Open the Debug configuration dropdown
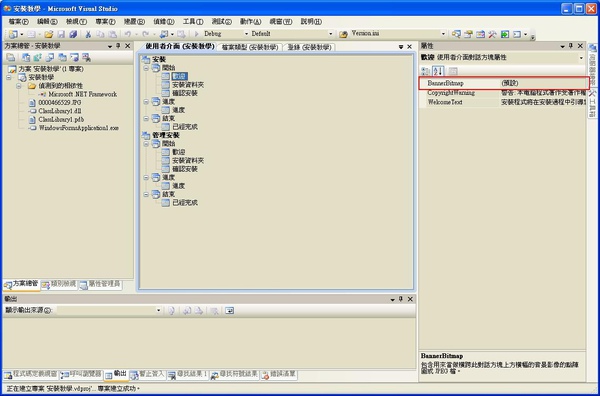The width and height of the screenshot is (600, 396). coord(246,34)
